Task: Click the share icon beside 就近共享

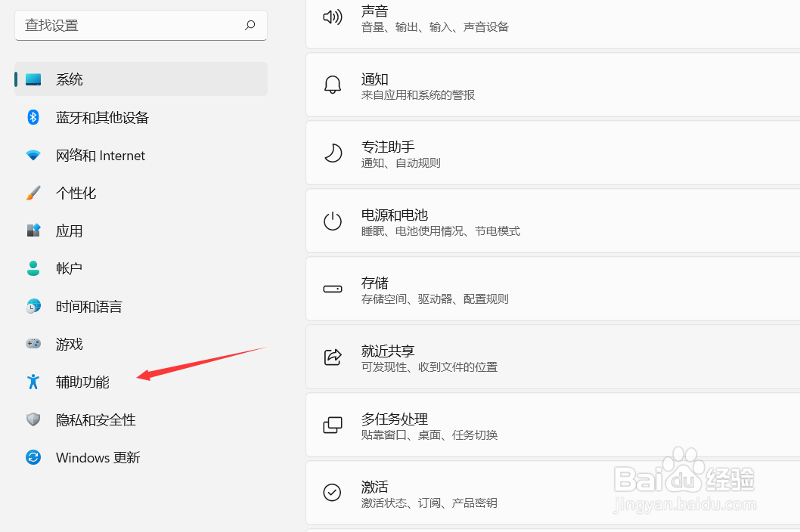Action: coord(333,357)
